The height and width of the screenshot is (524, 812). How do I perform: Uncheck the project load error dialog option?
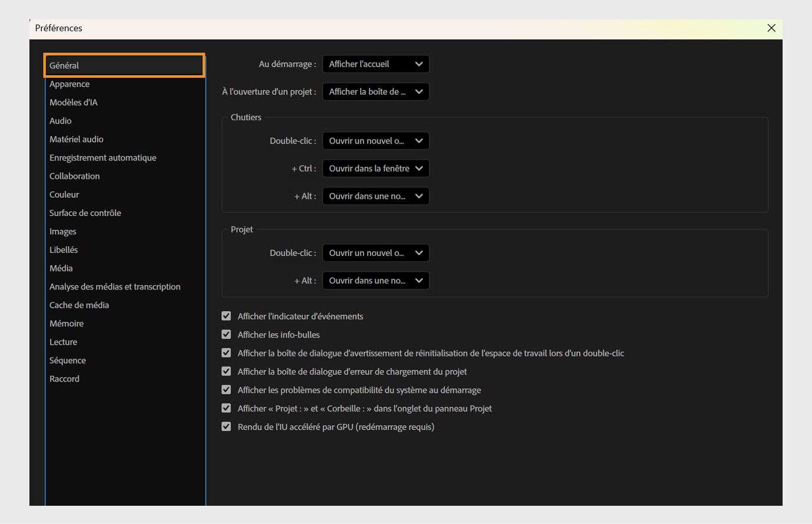click(x=227, y=371)
